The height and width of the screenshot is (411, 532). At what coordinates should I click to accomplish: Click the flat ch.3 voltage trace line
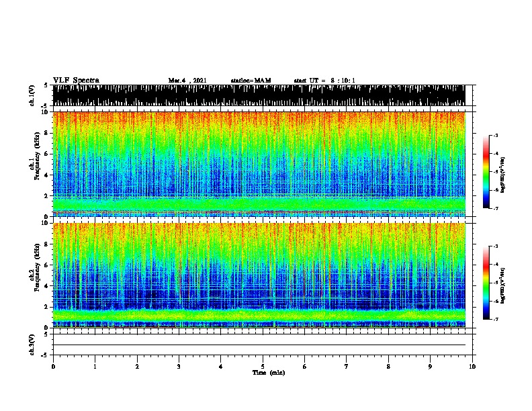[259, 345]
